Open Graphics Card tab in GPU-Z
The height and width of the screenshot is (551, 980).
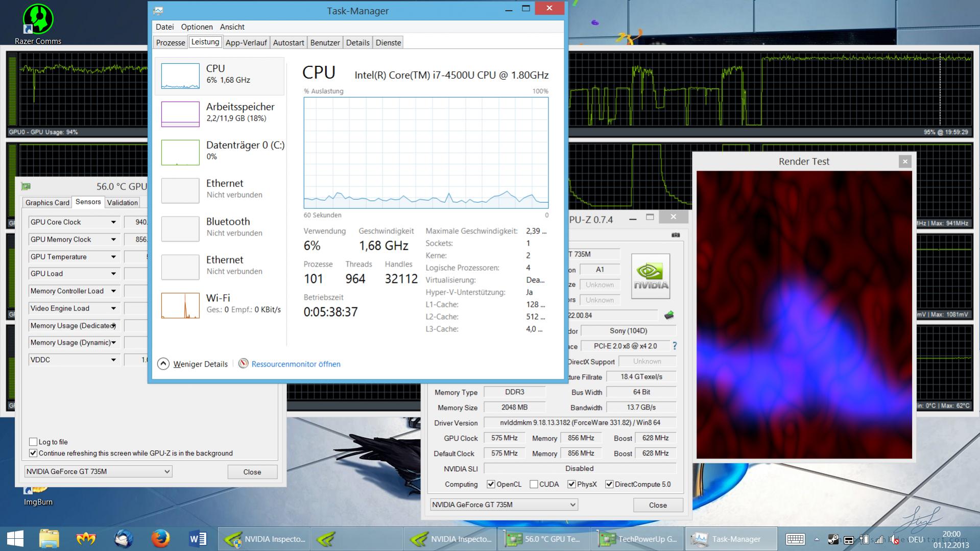(x=47, y=203)
